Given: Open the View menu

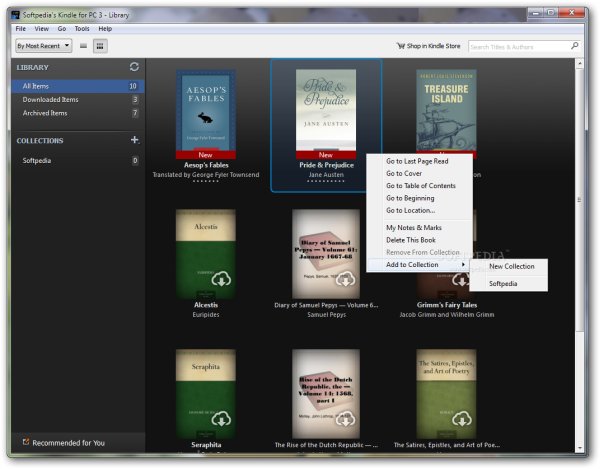Looking at the screenshot, I should (41, 29).
